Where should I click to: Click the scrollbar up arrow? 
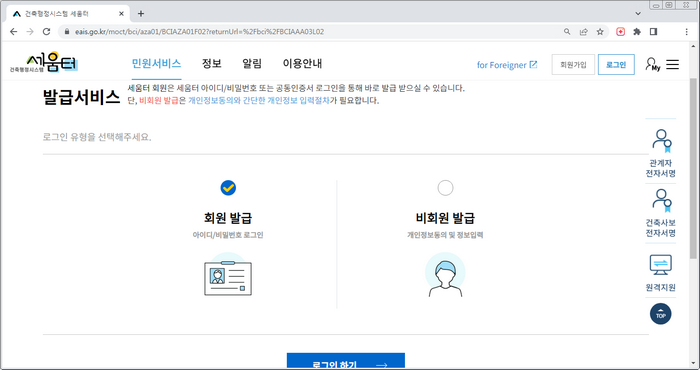(693, 46)
